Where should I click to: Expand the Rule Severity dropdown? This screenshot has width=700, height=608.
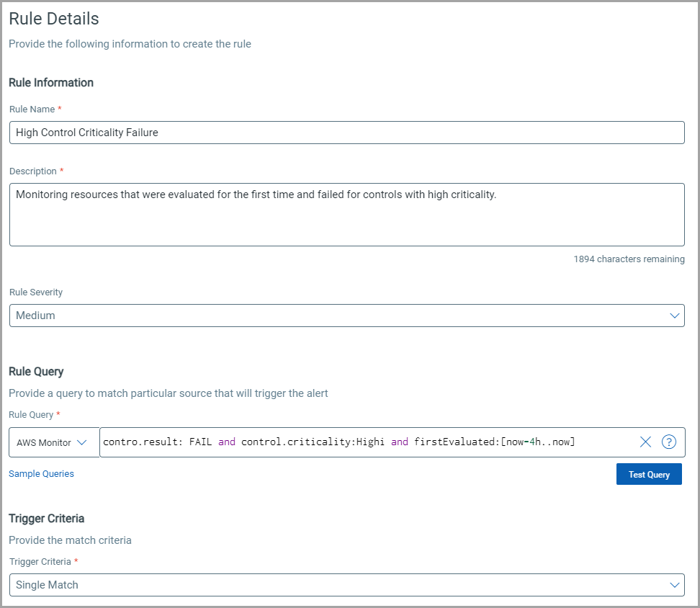click(x=347, y=316)
